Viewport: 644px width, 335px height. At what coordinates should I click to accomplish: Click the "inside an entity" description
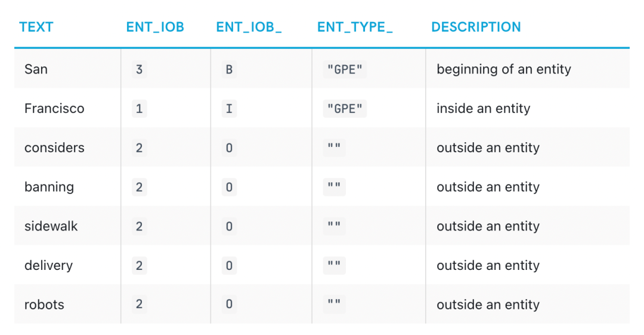pyautogui.click(x=483, y=109)
